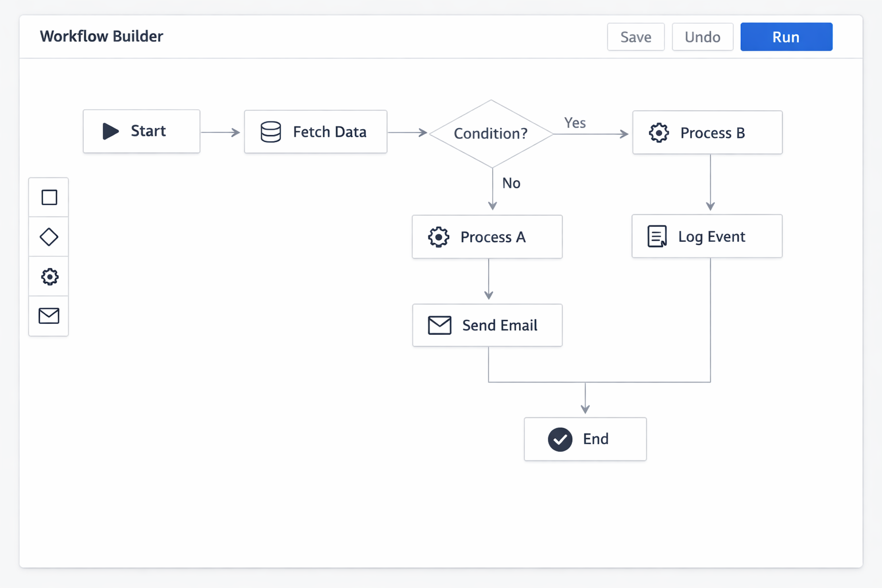882x588 pixels.
Task: Select the Log Event node label
Action: [x=711, y=237]
